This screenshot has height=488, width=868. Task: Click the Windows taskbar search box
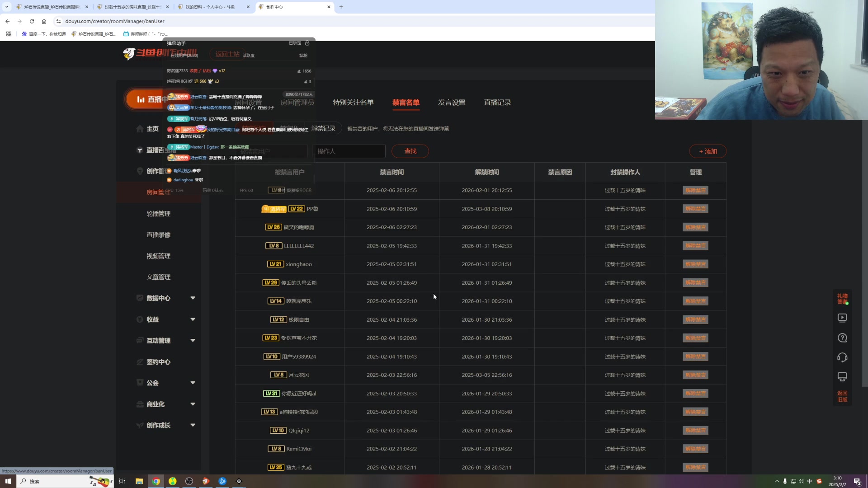tap(66, 481)
